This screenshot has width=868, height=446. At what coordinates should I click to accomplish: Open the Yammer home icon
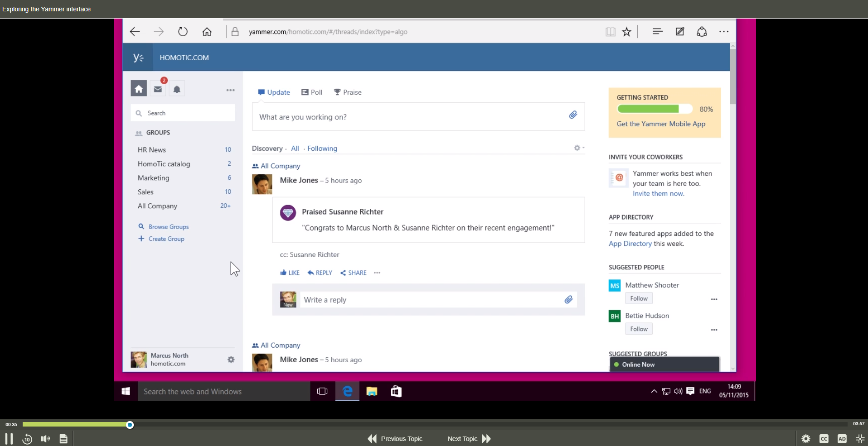pos(138,88)
